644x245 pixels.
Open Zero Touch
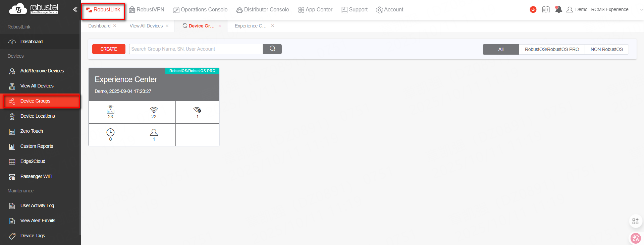(x=40, y=131)
